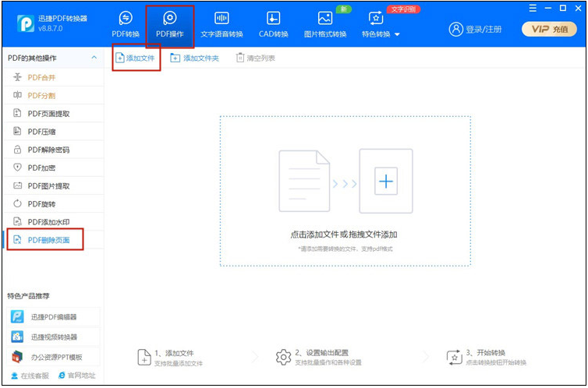
Task: Select PDF合并 in the sidebar
Action: click(52, 78)
